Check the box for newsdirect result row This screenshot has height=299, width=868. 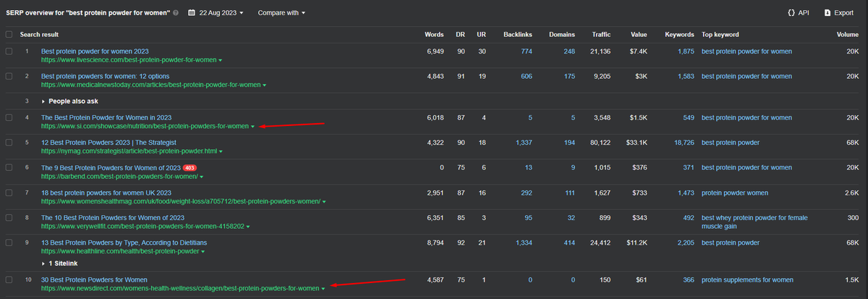9,279
